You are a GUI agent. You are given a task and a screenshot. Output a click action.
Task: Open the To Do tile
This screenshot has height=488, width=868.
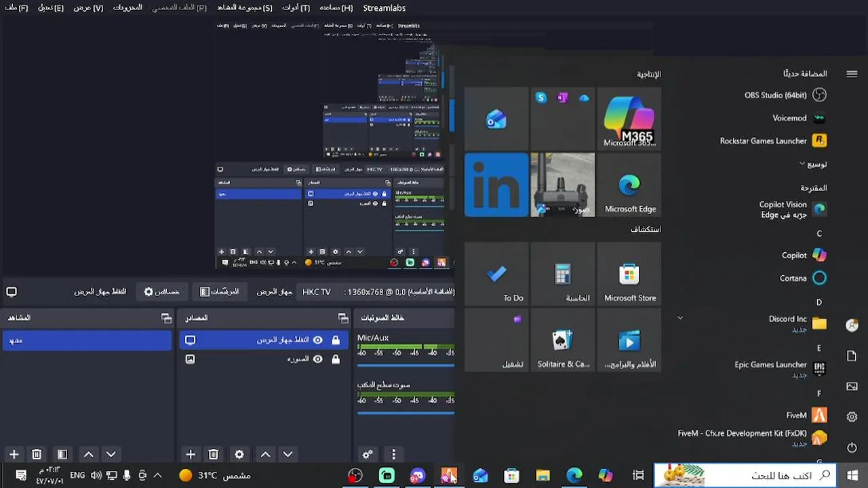496,274
